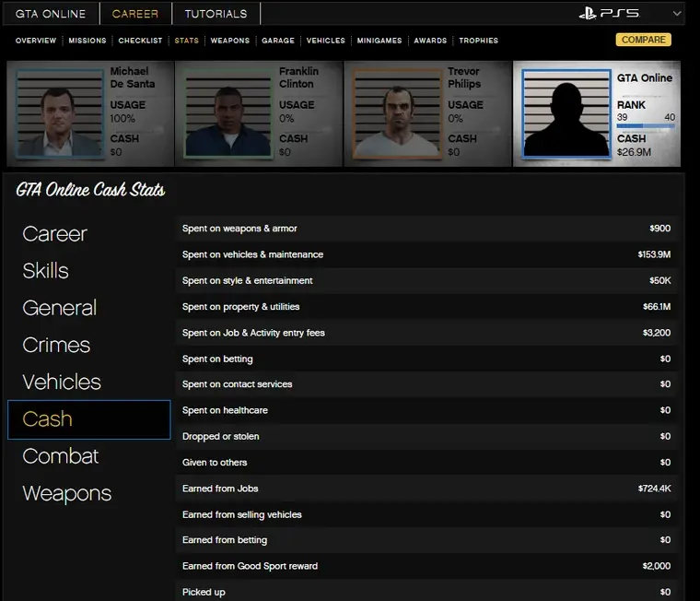Select the Combat stats category
This screenshot has width=700, height=601.
(x=60, y=456)
